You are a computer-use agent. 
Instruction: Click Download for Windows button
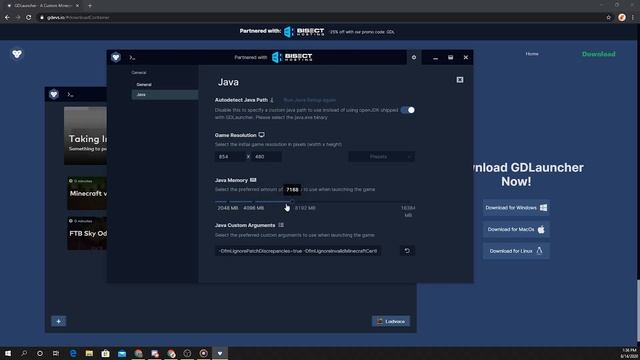tap(516, 208)
